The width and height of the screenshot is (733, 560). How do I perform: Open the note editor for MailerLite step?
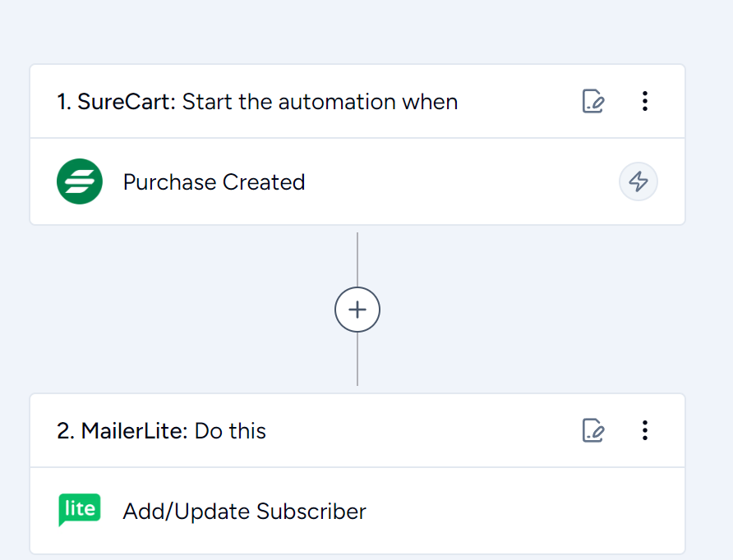click(x=593, y=430)
